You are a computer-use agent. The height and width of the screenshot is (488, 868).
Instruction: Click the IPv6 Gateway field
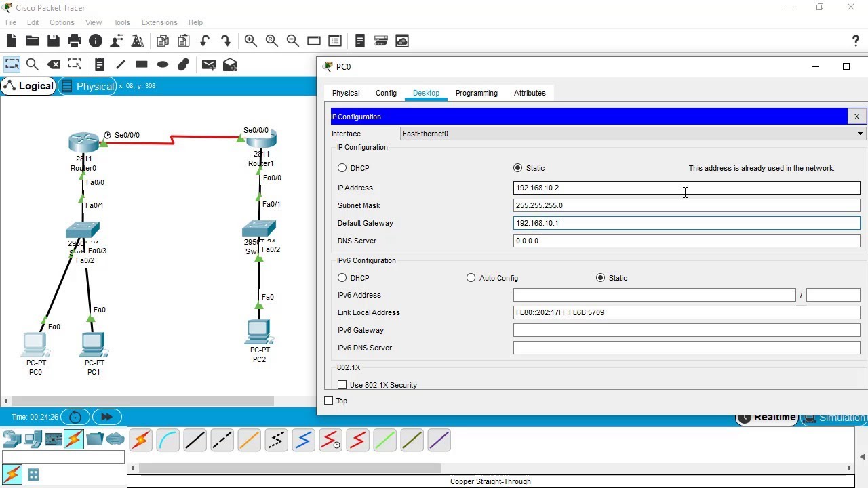point(686,330)
